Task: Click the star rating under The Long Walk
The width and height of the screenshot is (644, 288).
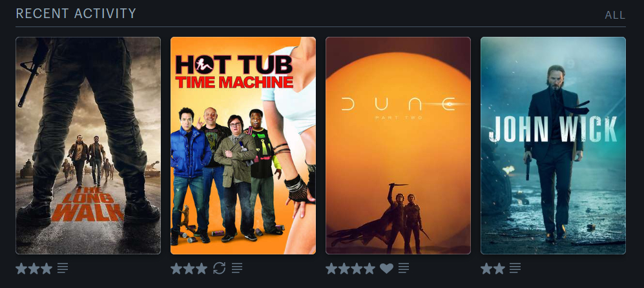Action: pos(34,268)
